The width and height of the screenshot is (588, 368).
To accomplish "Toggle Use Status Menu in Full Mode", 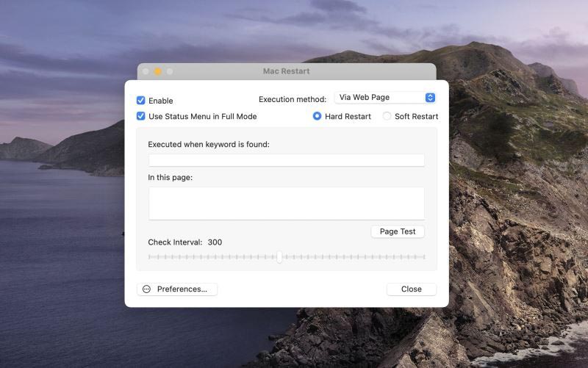I will (x=140, y=116).
